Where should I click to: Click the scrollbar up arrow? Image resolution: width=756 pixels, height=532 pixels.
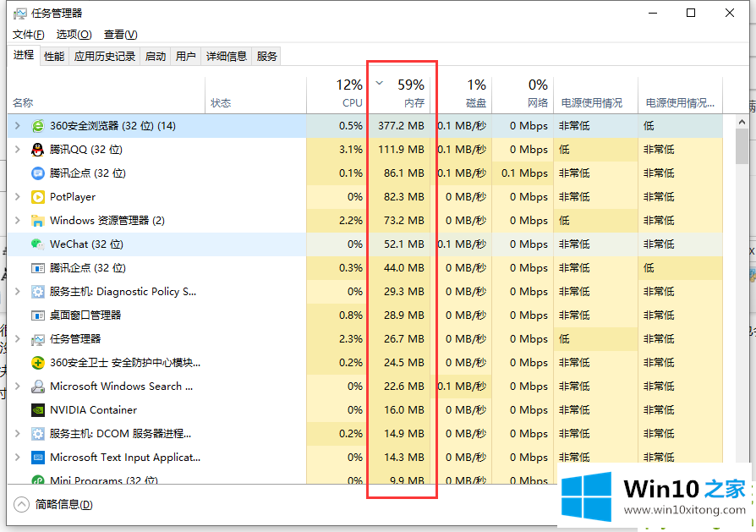742,122
